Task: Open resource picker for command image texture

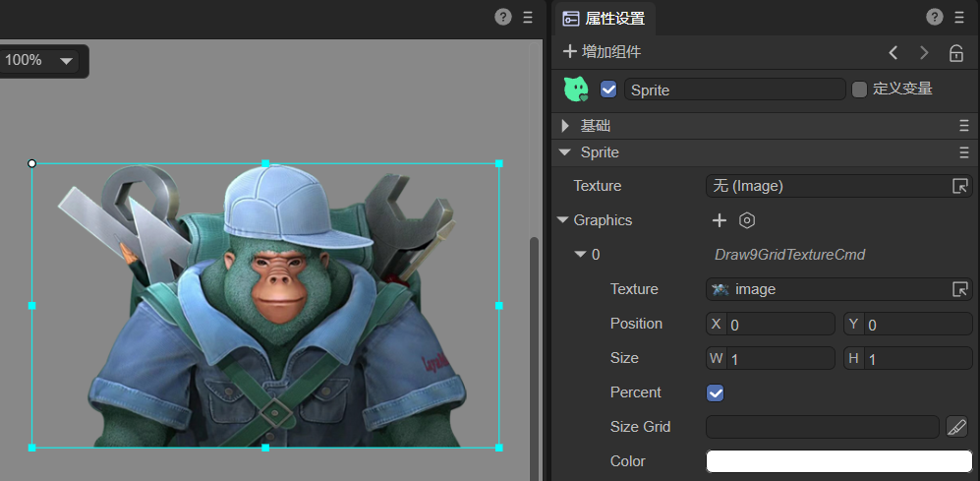Action: click(x=960, y=289)
